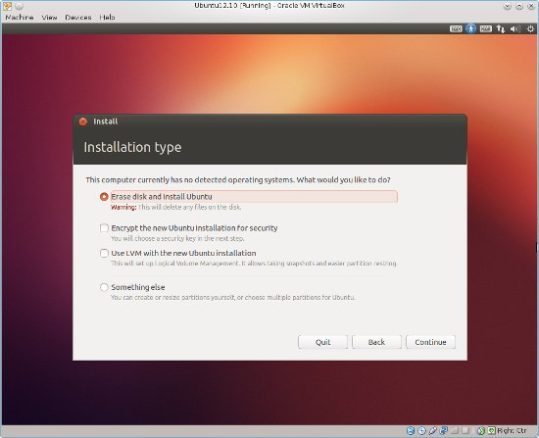This screenshot has width=539, height=438.
Task: Close the Install dialog with orange button
Action: point(83,121)
